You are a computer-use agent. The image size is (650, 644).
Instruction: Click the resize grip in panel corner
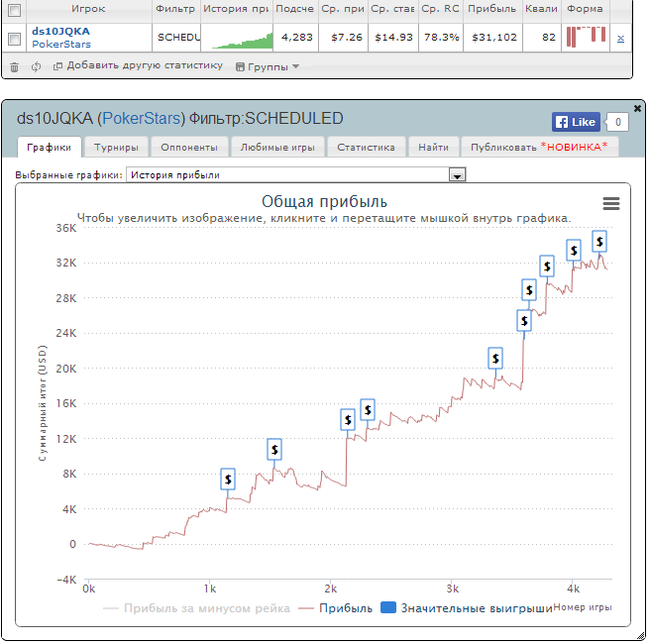(x=640, y=636)
